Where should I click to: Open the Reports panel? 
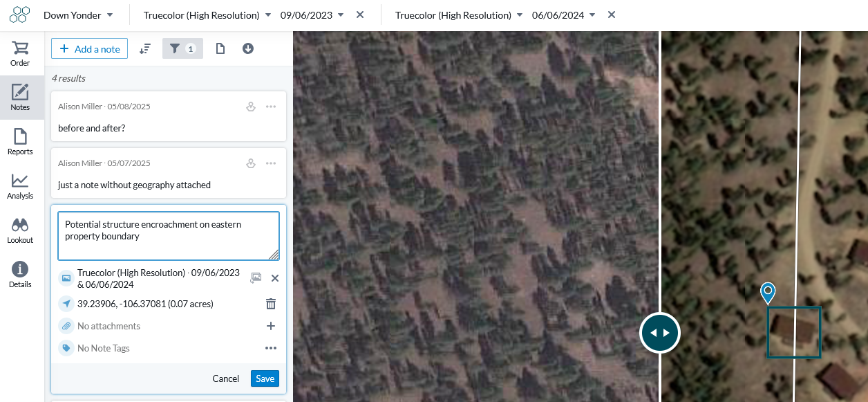(20, 142)
